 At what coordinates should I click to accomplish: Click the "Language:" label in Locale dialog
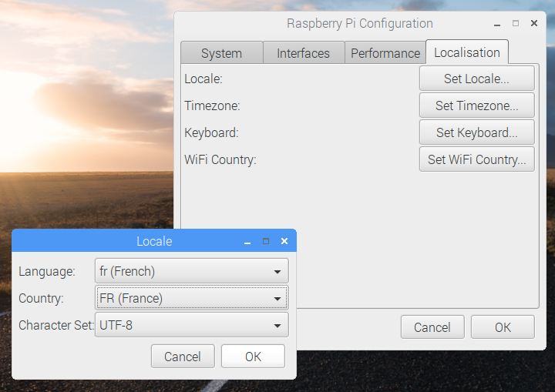pos(47,271)
